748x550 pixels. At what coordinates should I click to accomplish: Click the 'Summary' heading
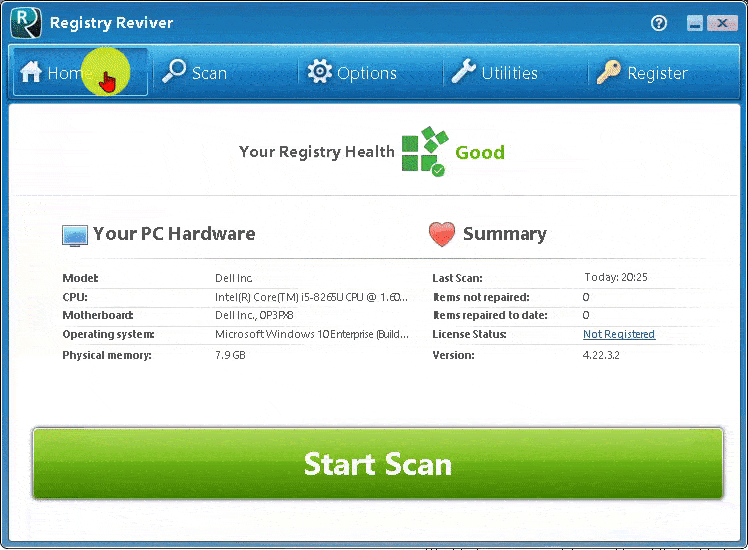(505, 234)
